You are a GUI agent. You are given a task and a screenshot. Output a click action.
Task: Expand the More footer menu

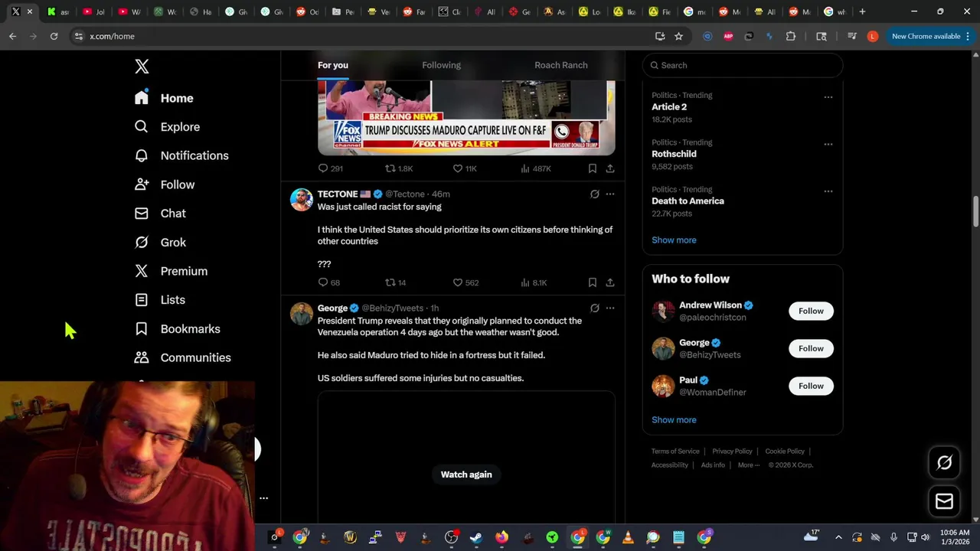(749, 465)
